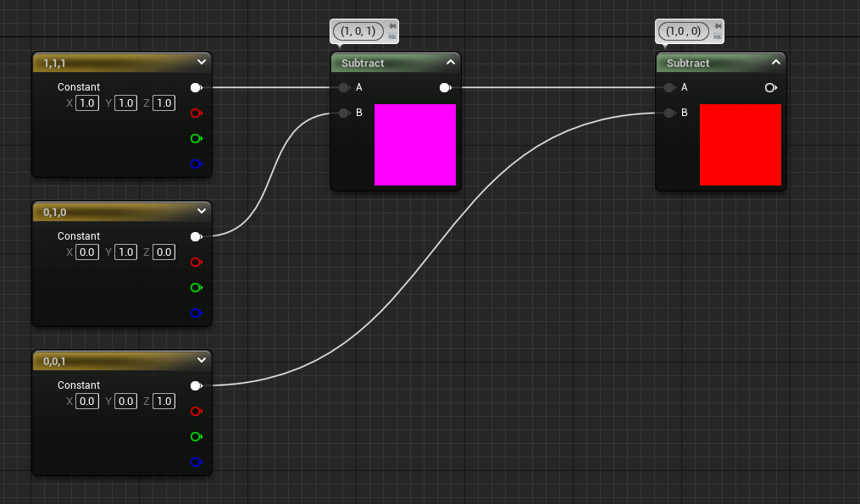Click blue channel pin on 0,0,1 node

coord(196,462)
